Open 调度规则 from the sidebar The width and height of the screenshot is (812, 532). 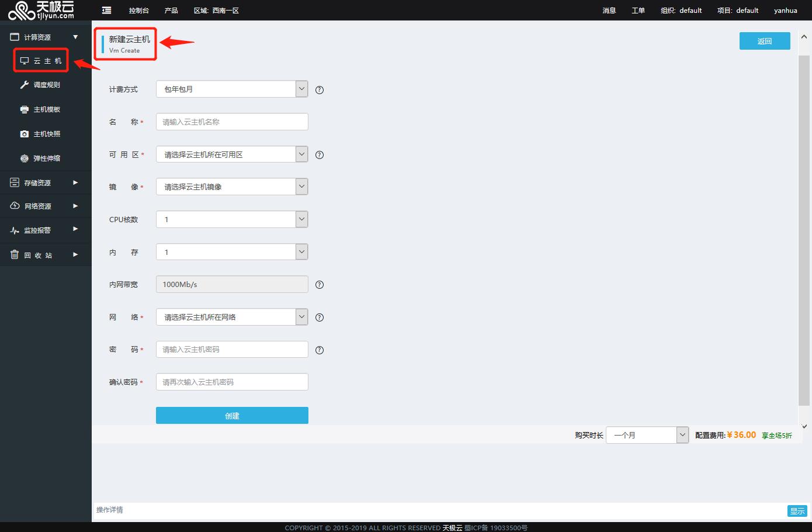pos(46,85)
